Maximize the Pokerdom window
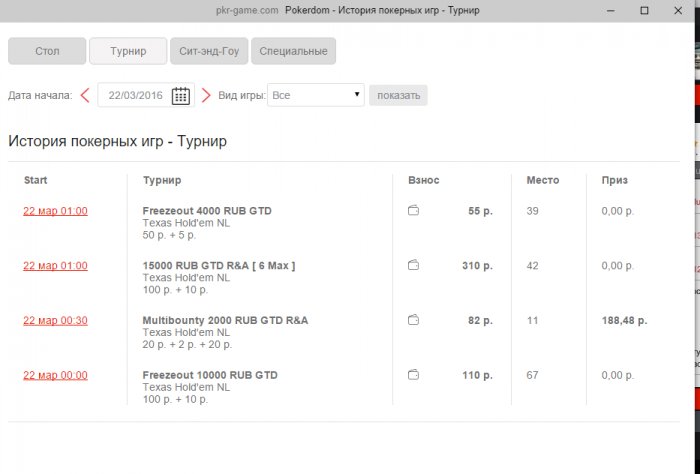This screenshot has height=474, width=700. pyautogui.click(x=644, y=10)
